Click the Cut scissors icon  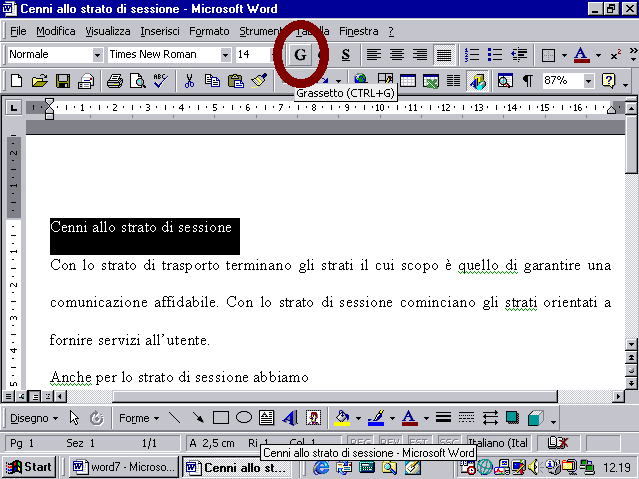point(189,81)
